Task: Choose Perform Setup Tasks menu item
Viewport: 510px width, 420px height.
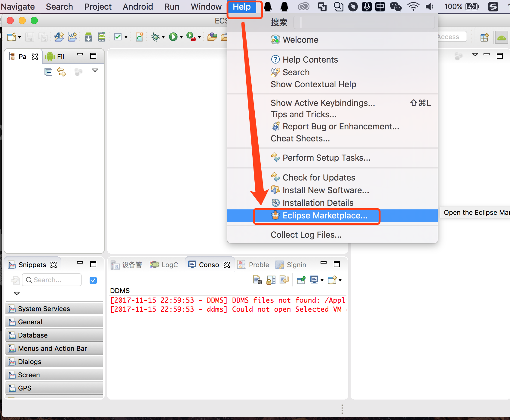Action: tap(332, 158)
